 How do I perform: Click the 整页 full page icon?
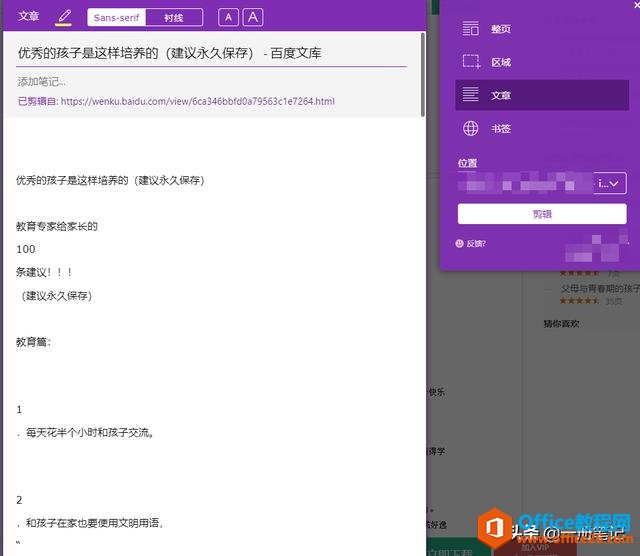(x=471, y=29)
